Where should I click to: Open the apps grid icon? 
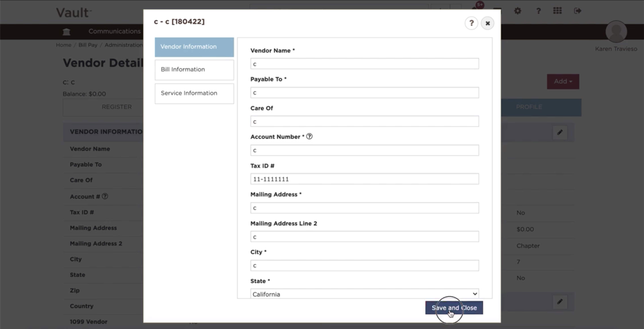point(557,11)
